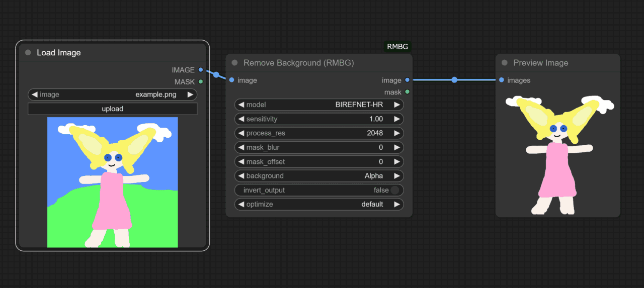Click the sensitivity value 1.00
This screenshot has height=288, width=644.
(x=376, y=119)
